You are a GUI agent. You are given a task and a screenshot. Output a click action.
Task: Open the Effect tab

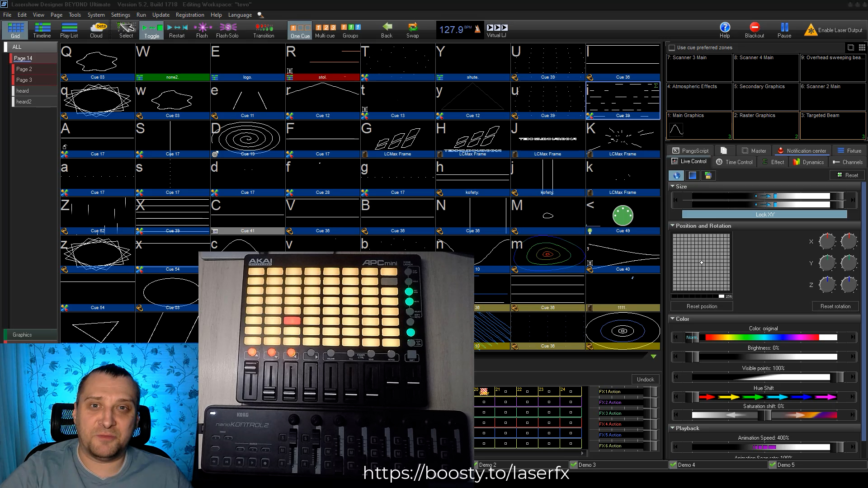coord(773,162)
